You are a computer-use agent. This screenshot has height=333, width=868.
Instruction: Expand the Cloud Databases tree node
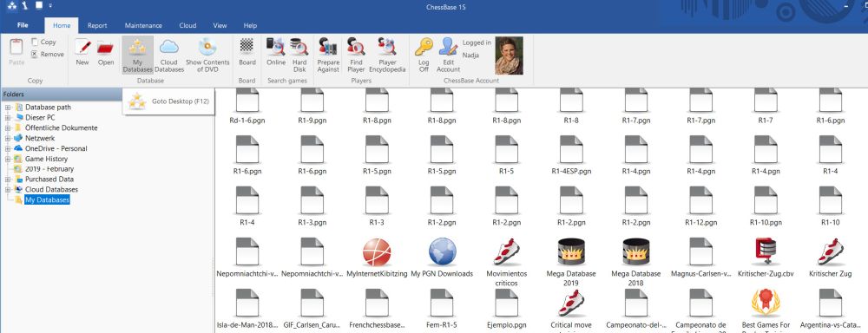pyautogui.click(x=8, y=189)
